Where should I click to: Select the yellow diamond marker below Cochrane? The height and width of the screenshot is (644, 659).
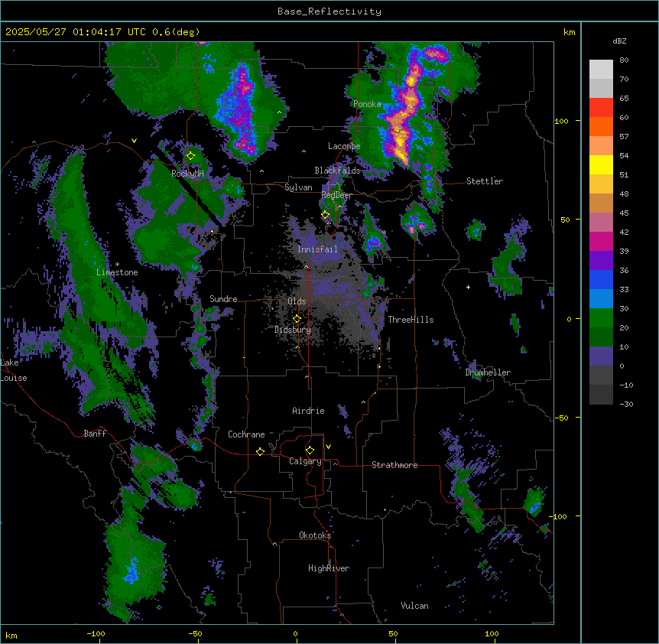point(260,451)
